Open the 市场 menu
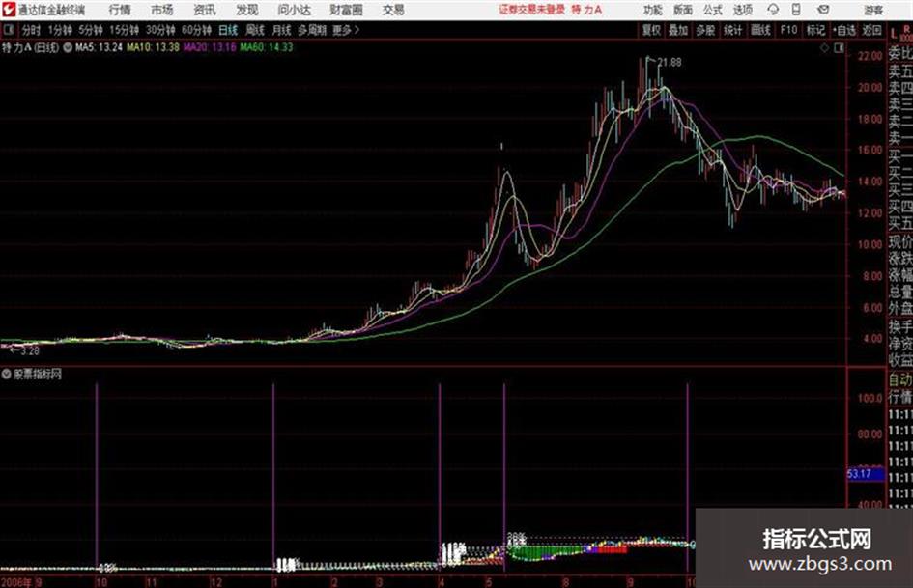This screenshot has width=913, height=588. click(162, 10)
